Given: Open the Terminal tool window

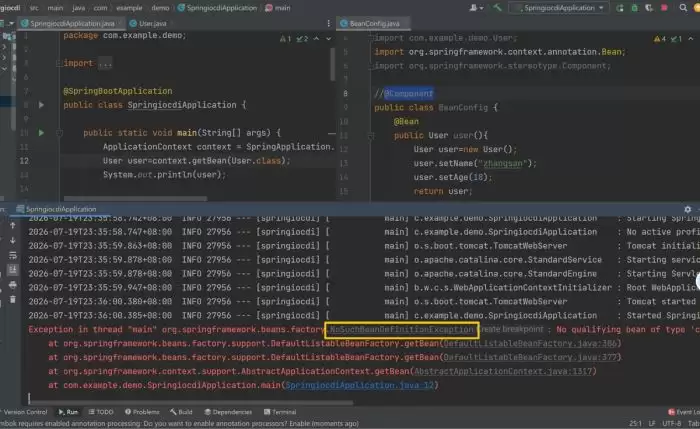Looking at the screenshot, I should tap(280, 412).
